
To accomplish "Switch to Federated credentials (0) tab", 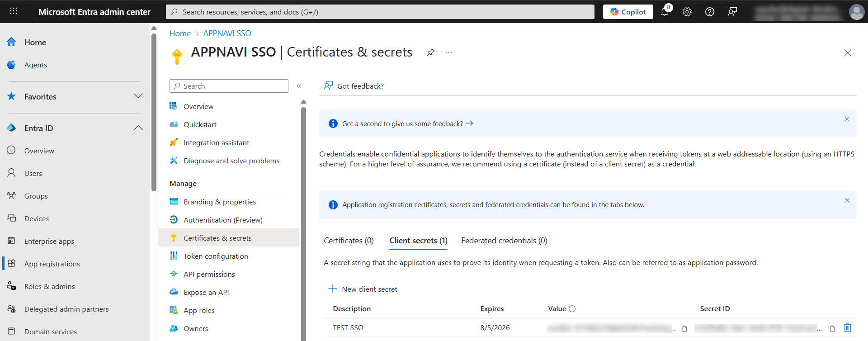I will click(504, 241).
